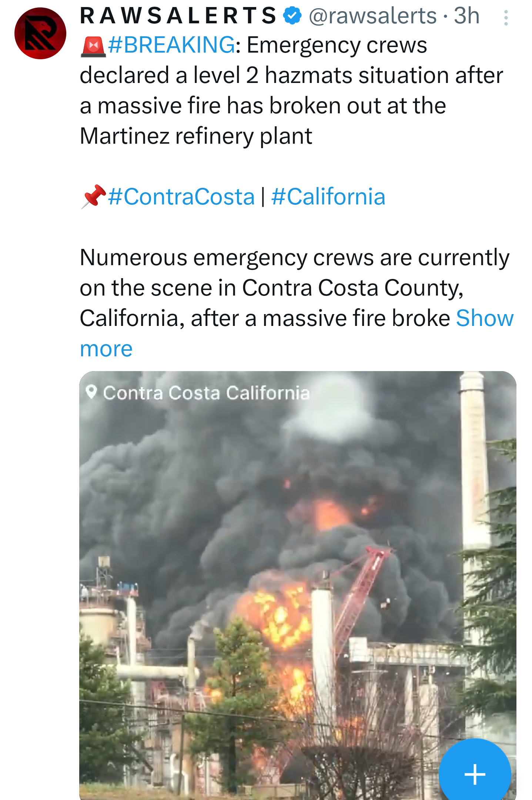Click the blue verified badge
Image resolution: width=532 pixels, height=800 pixels.
point(292,16)
